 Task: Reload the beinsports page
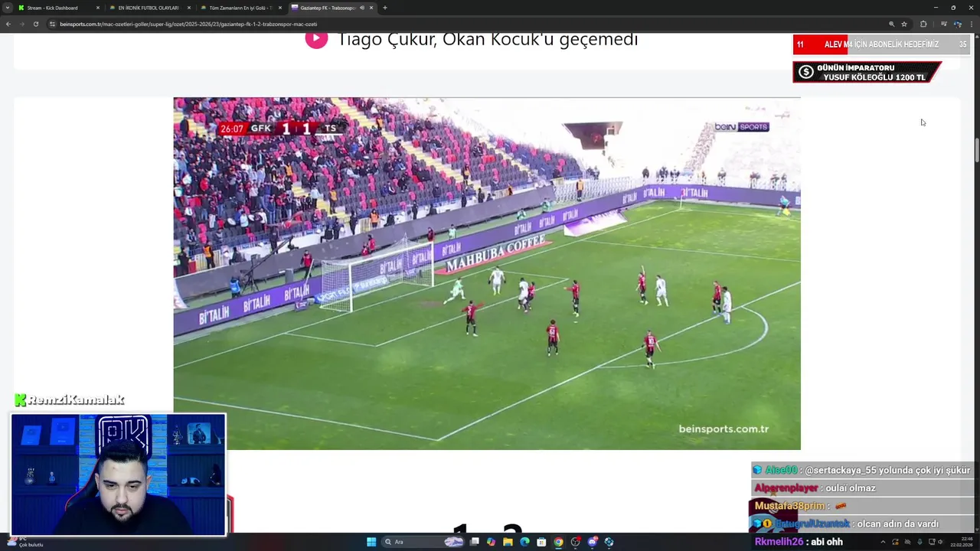pyautogui.click(x=36, y=24)
